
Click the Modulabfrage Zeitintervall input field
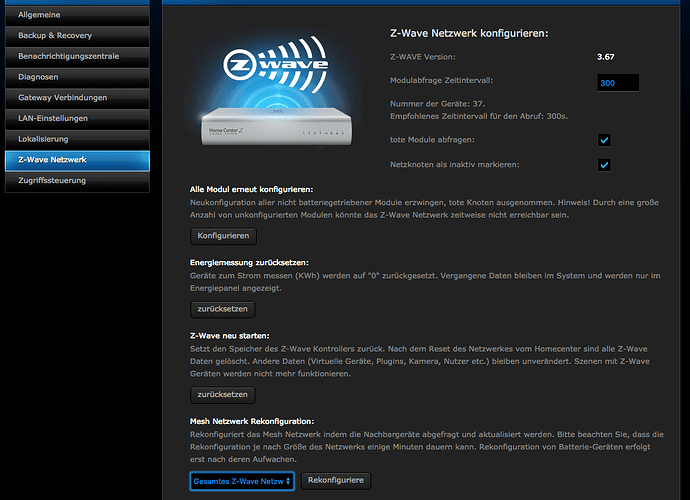coord(618,83)
